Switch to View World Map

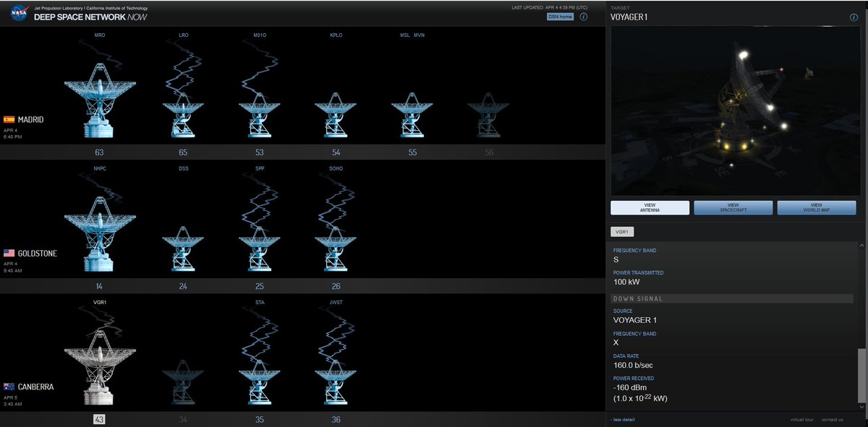pos(817,208)
